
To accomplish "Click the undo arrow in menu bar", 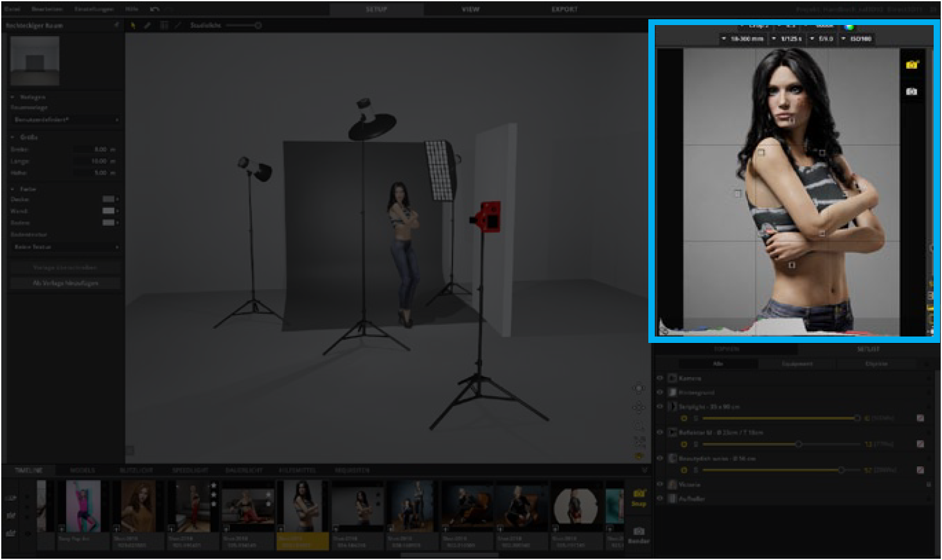I will pos(155,10).
